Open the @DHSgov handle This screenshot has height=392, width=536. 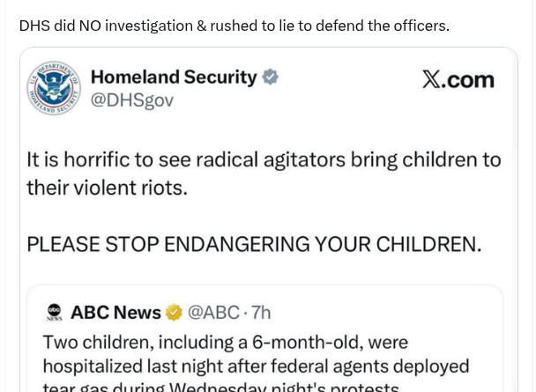(132, 100)
